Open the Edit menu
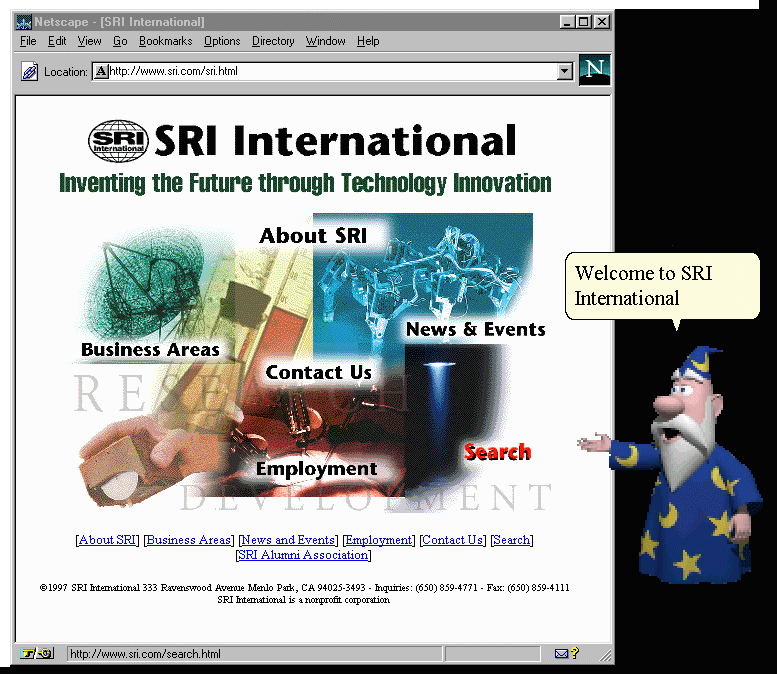Viewport: 777px width, 674px height. 57,41
